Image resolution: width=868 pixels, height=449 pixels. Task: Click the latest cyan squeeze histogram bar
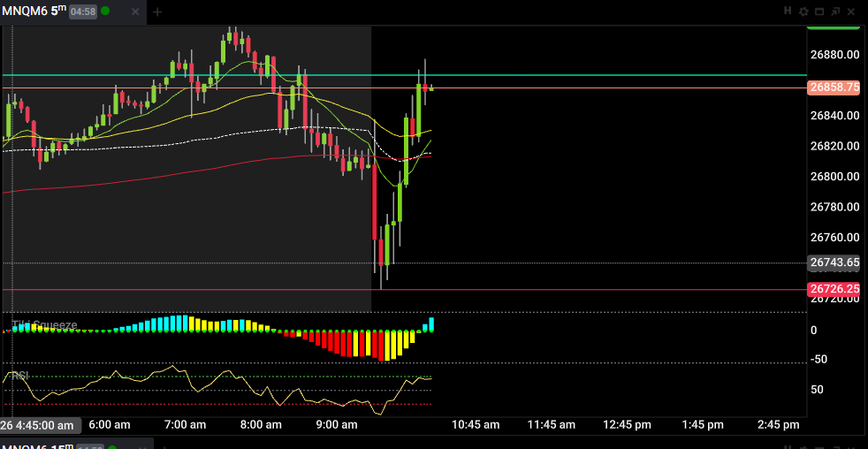(x=431, y=324)
